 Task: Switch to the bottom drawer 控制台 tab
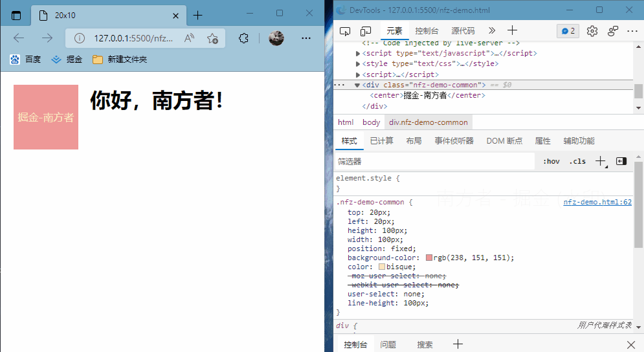click(x=355, y=345)
